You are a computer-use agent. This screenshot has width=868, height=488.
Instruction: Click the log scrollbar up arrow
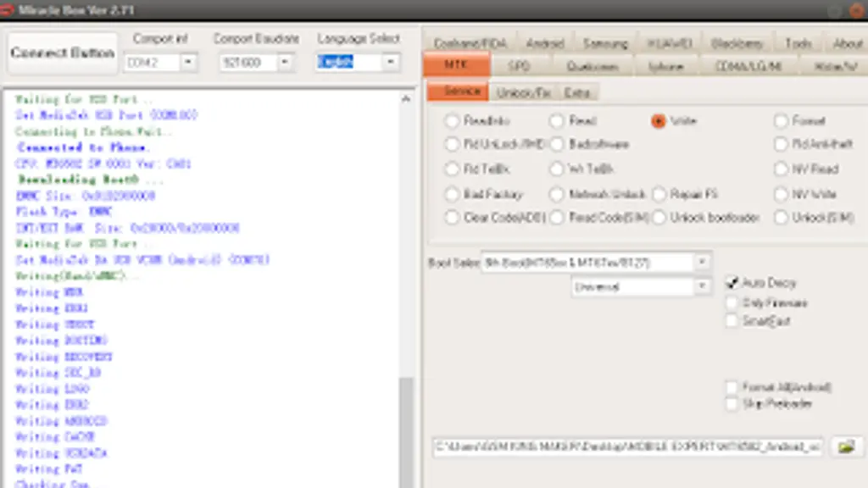(x=406, y=99)
